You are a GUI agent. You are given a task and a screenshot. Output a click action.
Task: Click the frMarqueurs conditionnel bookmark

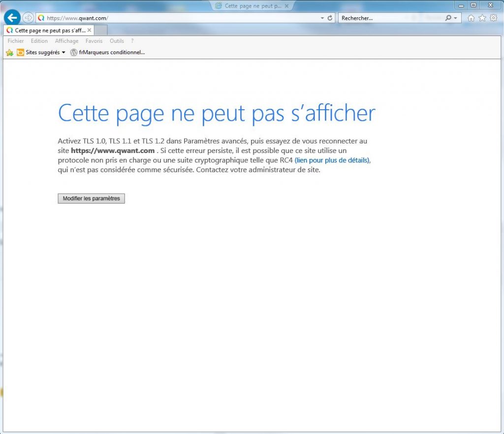112,52
